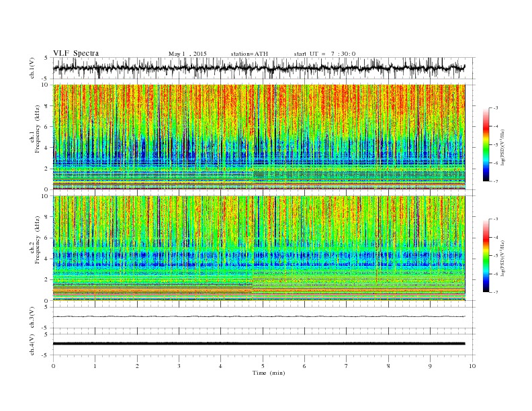Click the ch.1 voltage waveform trace
The width and height of the screenshot is (532, 411).
point(259,68)
